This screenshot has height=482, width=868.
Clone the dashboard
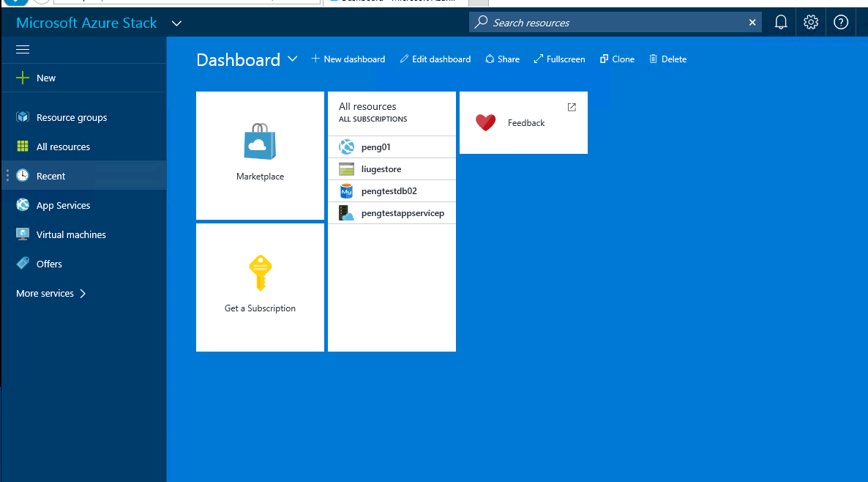tap(617, 59)
